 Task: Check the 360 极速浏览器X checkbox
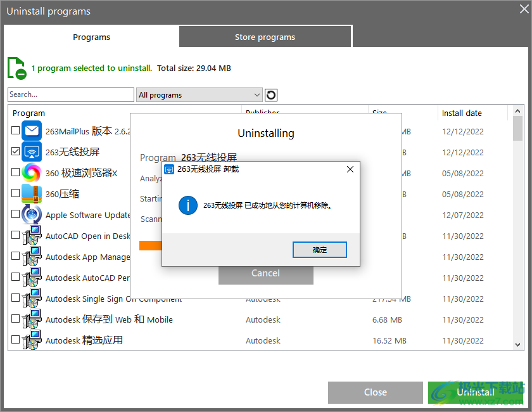15,172
